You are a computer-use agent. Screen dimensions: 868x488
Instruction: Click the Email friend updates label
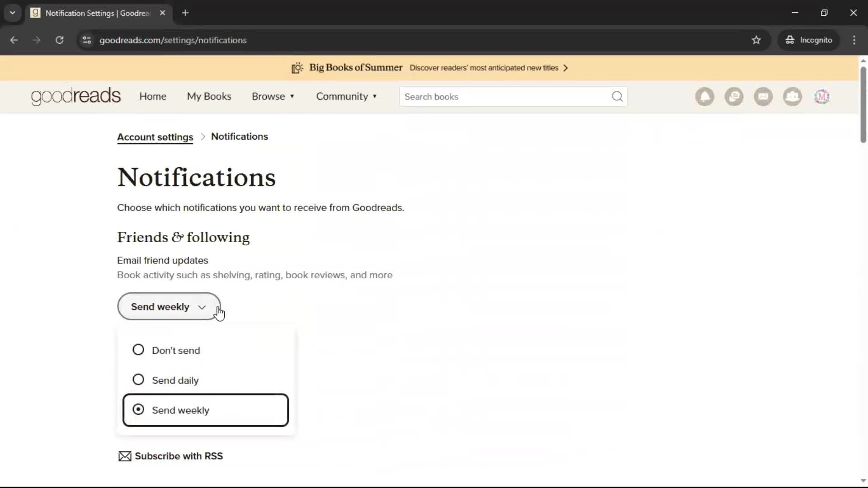click(x=162, y=261)
